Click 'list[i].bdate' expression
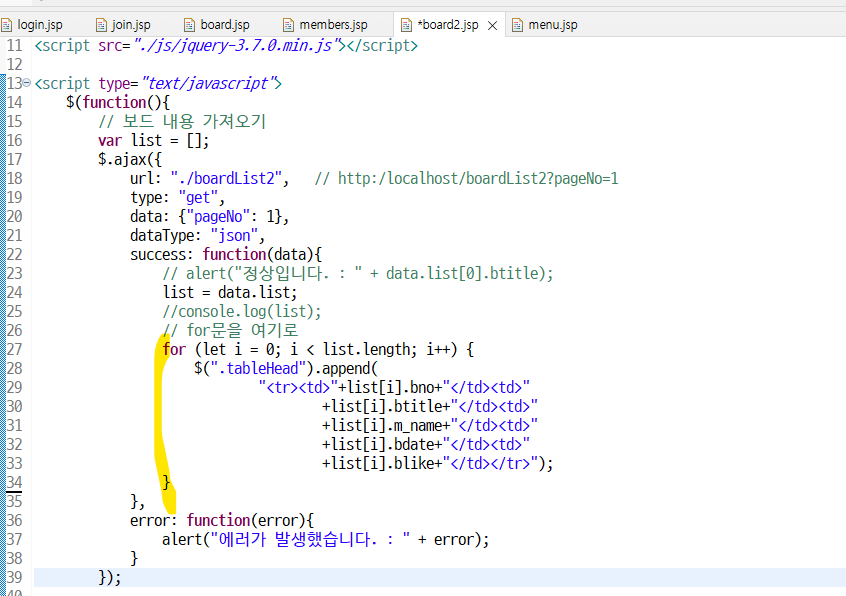 click(383, 444)
